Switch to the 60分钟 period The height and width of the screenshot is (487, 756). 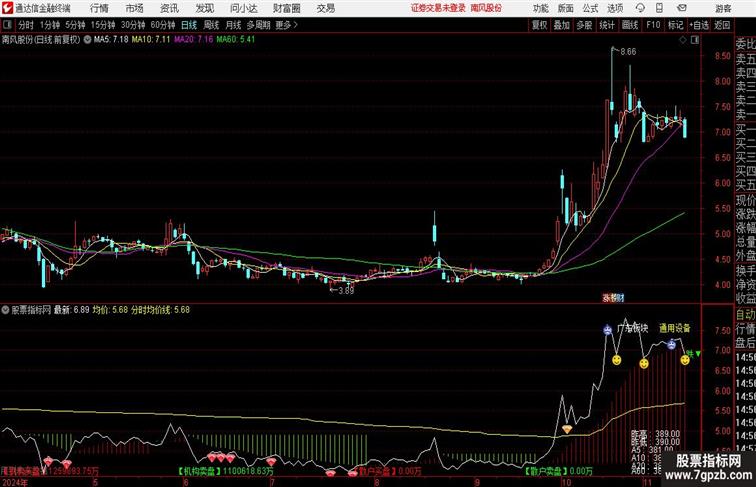click(x=162, y=25)
